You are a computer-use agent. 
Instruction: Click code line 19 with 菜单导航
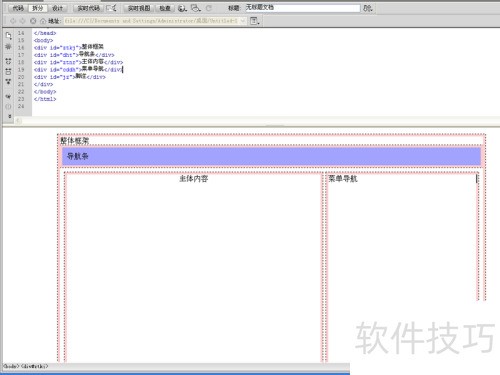[78, 69]
